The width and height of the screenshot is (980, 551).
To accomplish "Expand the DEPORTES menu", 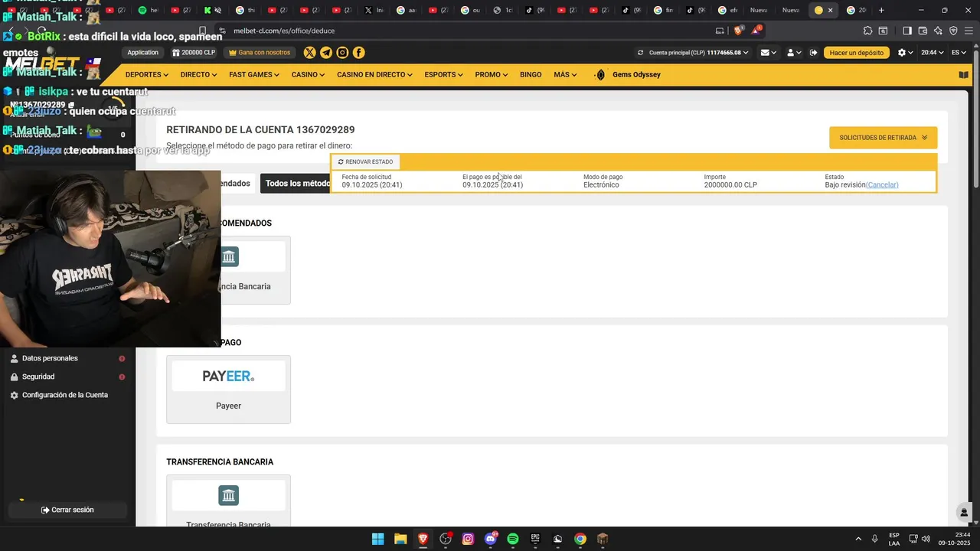I will (x=147, y=75).
